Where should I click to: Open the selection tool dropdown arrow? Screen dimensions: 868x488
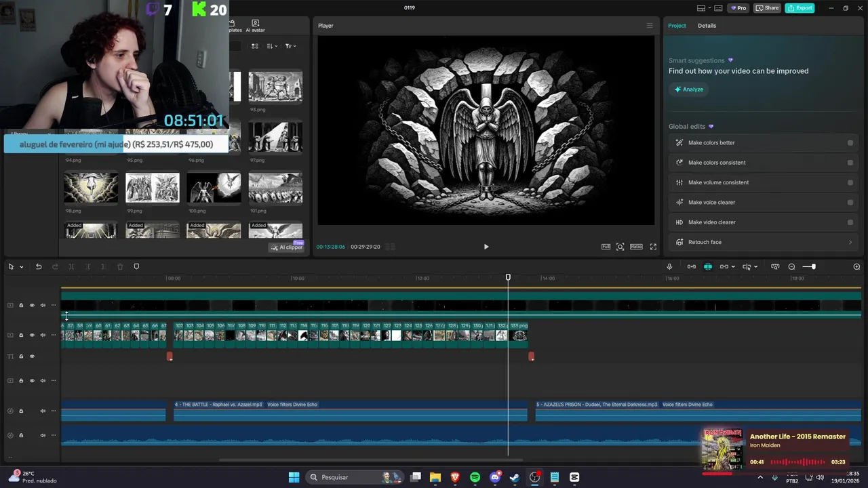22,267
